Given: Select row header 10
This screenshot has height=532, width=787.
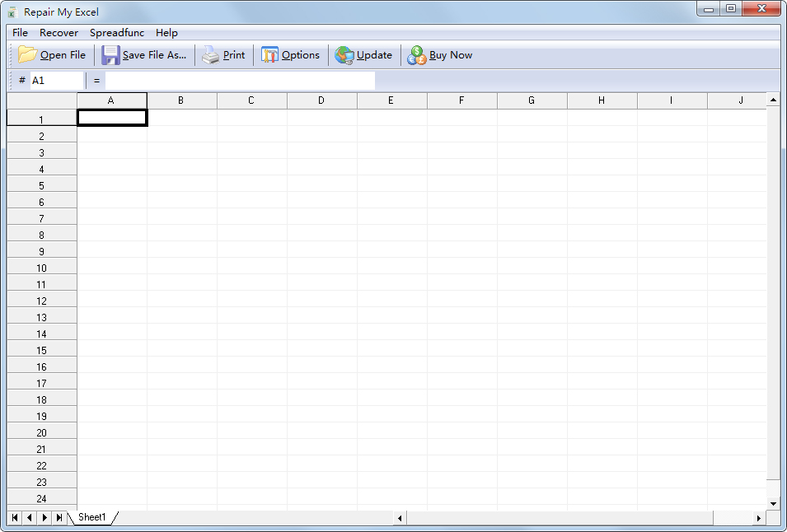Looking at the screenshot, I should point(41,268).
